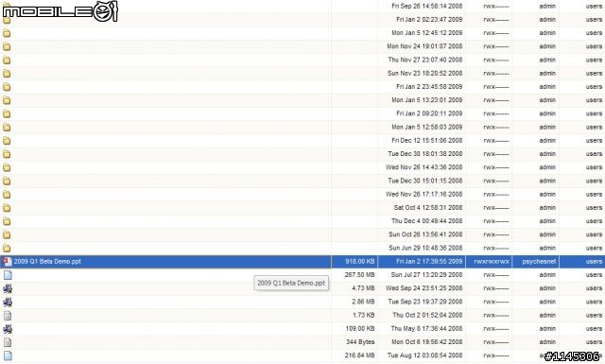This screenshot has width=605, height=364.
Task: Click folder icon dated Sun Oct 26 13:56:41 2008
Action: point(7,234)
